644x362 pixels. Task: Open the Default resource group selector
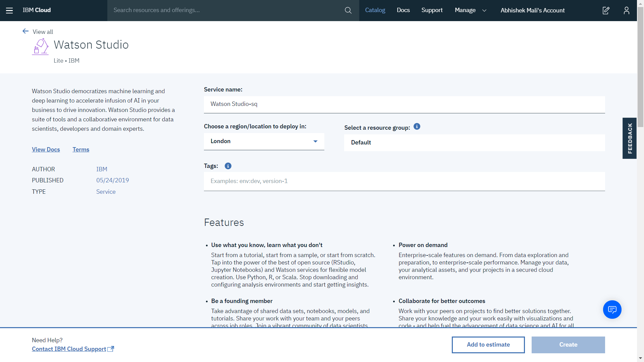tap(475, 143)
